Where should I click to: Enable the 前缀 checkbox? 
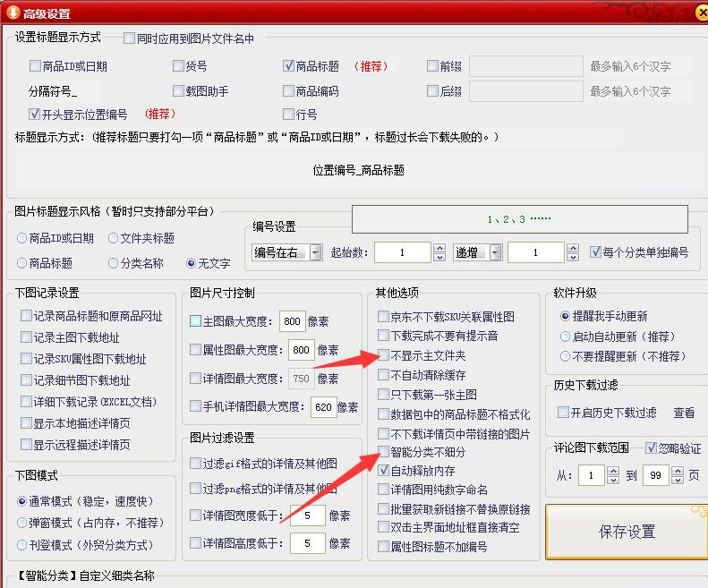pyautogui.click(x=432, y=66)
